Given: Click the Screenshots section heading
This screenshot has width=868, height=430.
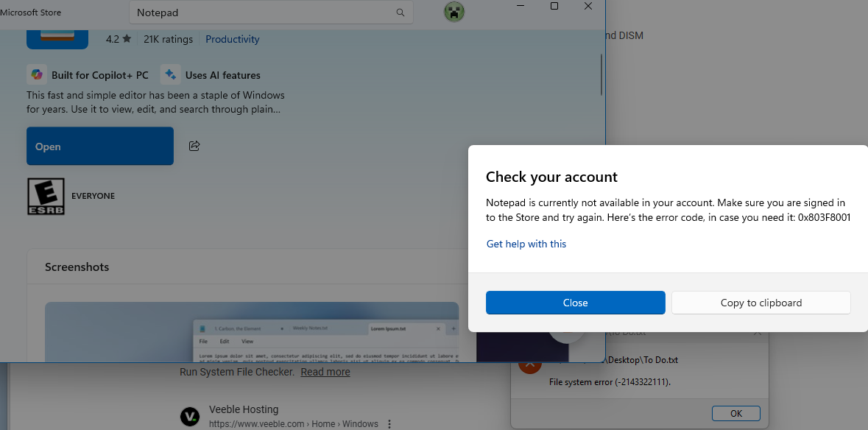Looking at the screenshot, I should (77, 267).
